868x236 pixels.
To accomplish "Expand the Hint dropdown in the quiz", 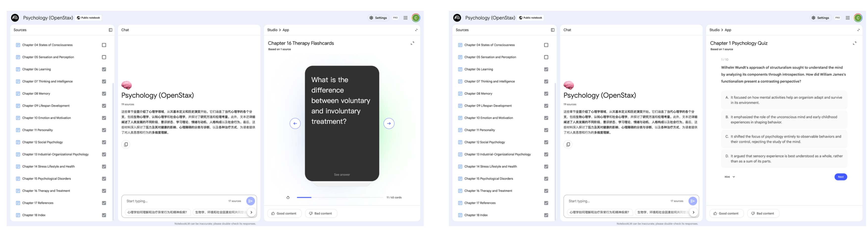I will pos(729,177).
